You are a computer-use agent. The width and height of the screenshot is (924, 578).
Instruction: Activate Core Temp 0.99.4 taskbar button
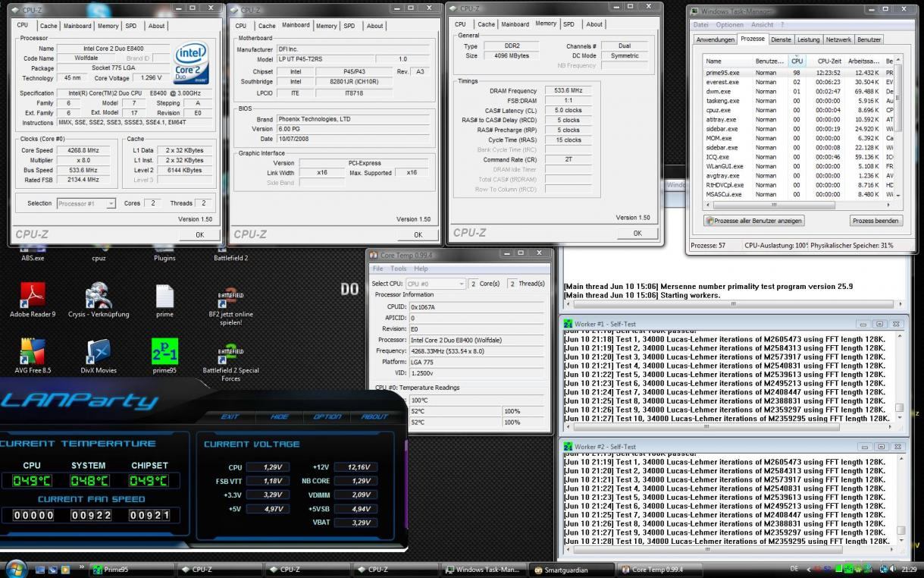coord(661,569)
